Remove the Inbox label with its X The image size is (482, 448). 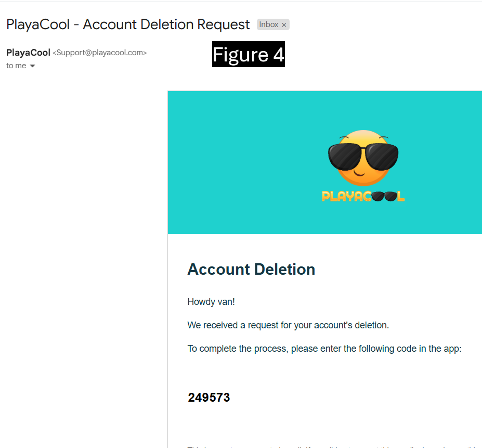pos(284,25)
